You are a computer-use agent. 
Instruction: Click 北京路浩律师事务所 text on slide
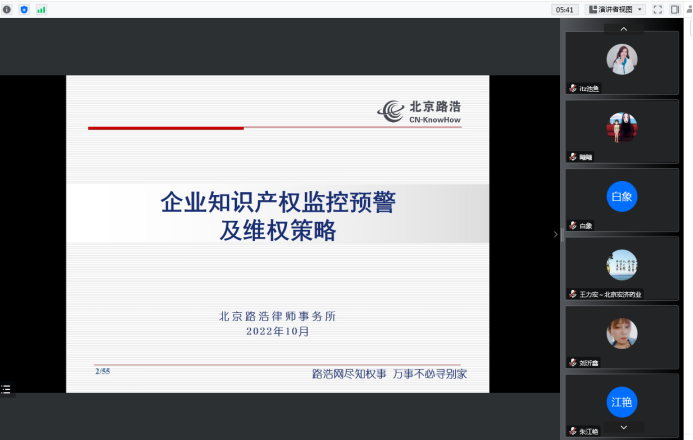click(278, 316)
